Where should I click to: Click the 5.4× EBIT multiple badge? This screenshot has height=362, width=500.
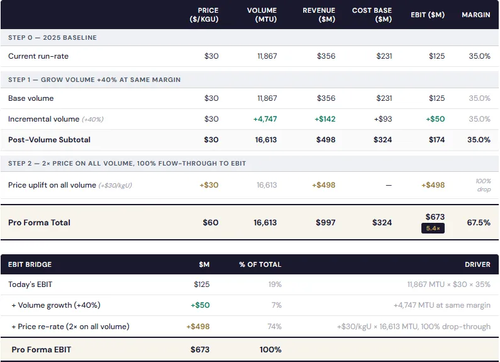coord(433,228)
